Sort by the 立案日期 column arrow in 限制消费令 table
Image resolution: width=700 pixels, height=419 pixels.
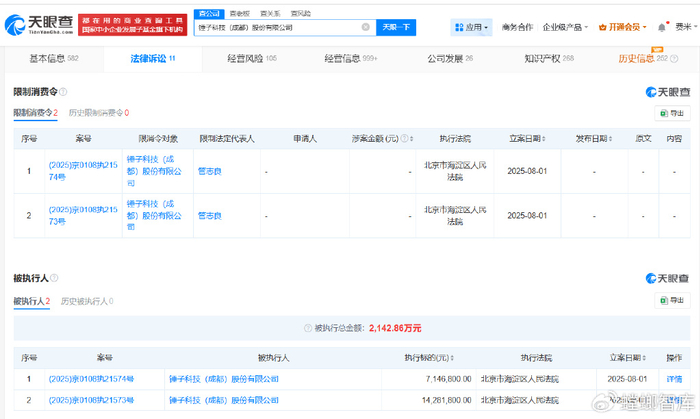(545, 140)
